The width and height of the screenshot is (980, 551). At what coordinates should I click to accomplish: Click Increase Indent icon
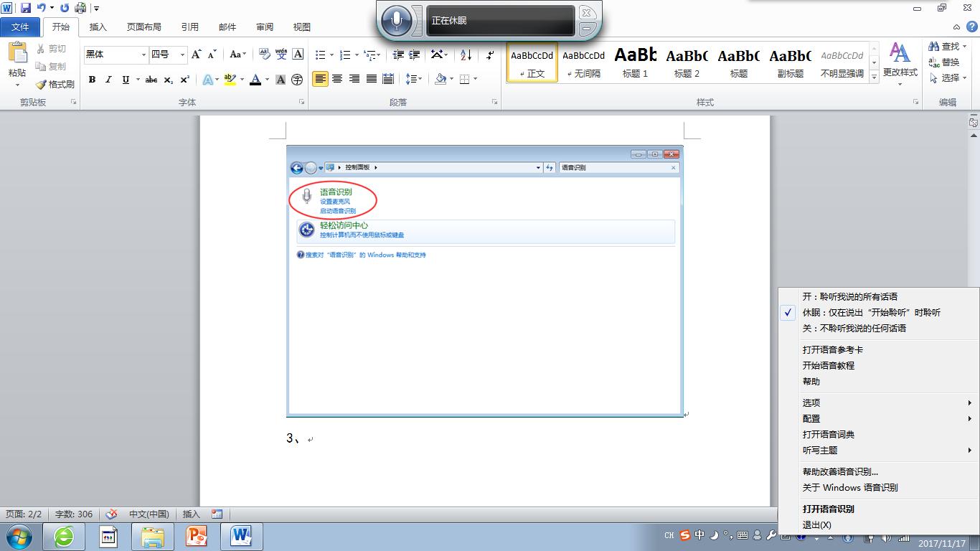(414, 55)
